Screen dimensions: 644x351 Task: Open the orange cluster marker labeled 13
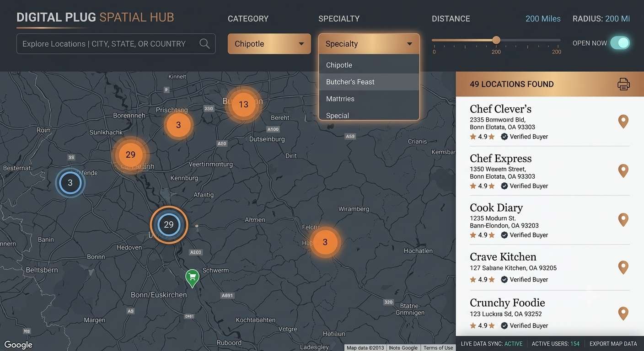(x=243, y=104)
